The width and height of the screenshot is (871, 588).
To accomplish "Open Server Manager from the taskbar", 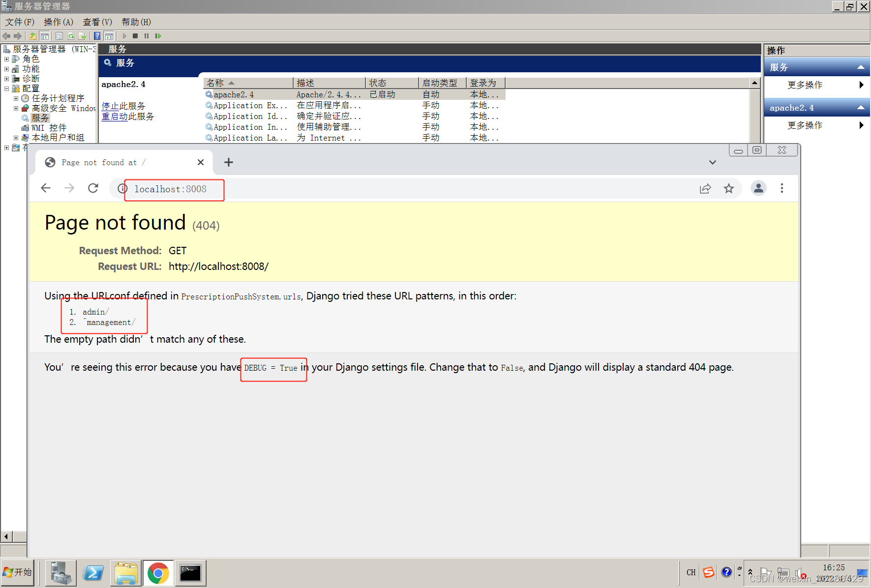I will [61, 573].
